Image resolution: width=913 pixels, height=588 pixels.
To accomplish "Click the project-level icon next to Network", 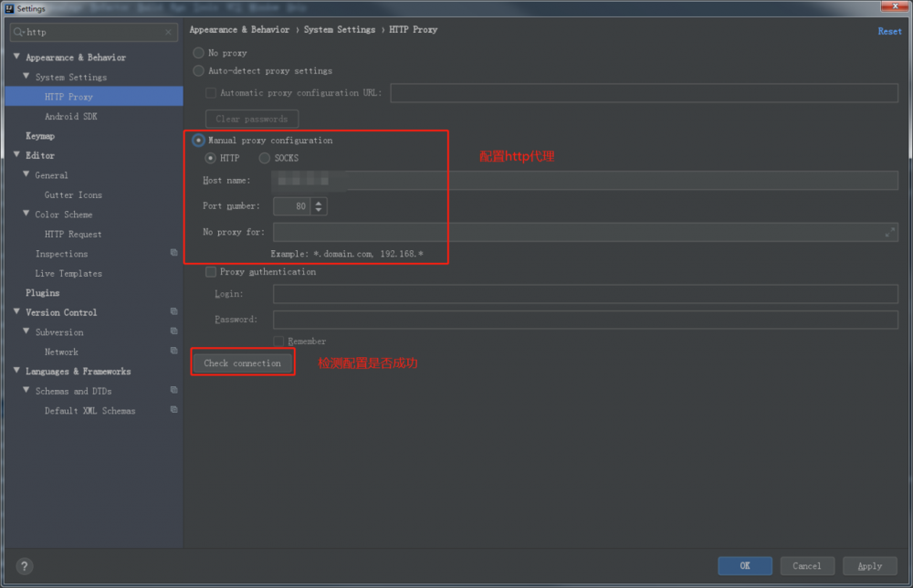I will click(173, 351).
